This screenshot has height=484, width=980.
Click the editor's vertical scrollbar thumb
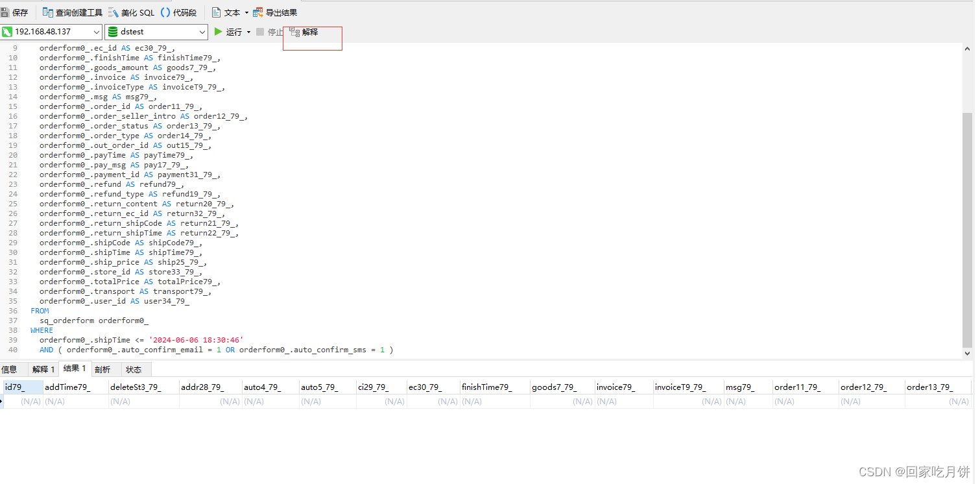tap(968, 229)
